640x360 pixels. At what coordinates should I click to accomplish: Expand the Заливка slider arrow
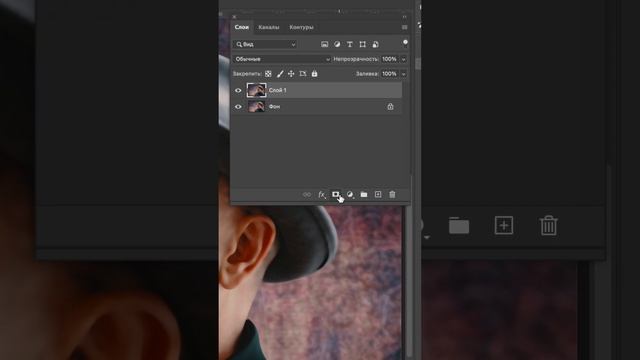point(403,74)
